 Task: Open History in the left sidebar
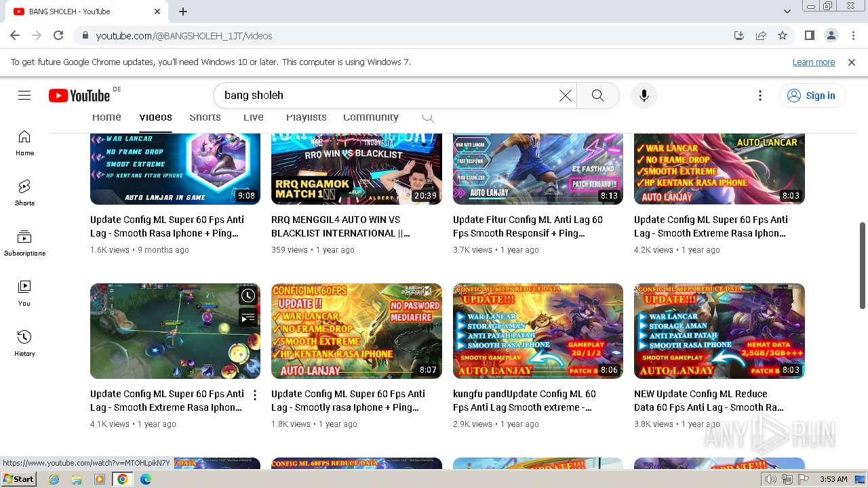tap(24, 344)
